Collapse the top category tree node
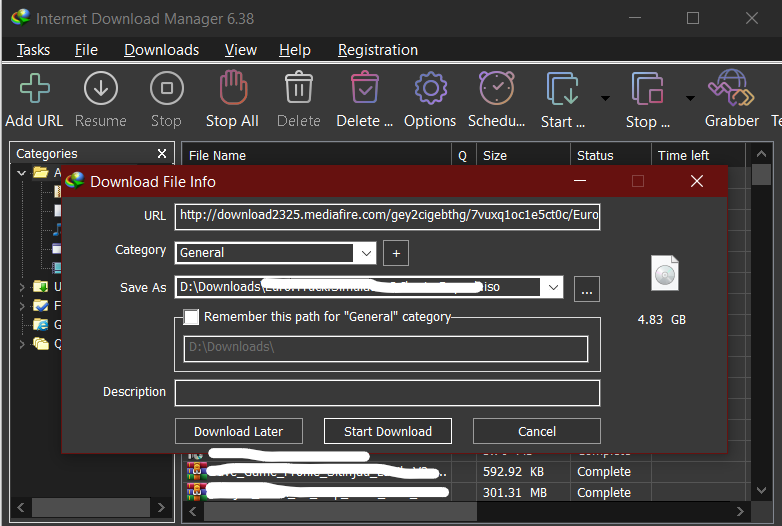782x526 pixels. 21,173
